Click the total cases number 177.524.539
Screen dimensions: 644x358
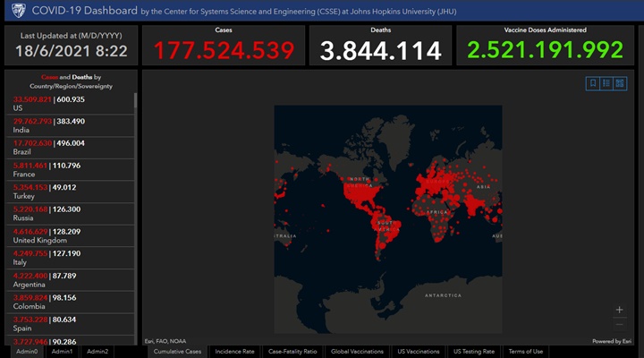coord(224,50)
